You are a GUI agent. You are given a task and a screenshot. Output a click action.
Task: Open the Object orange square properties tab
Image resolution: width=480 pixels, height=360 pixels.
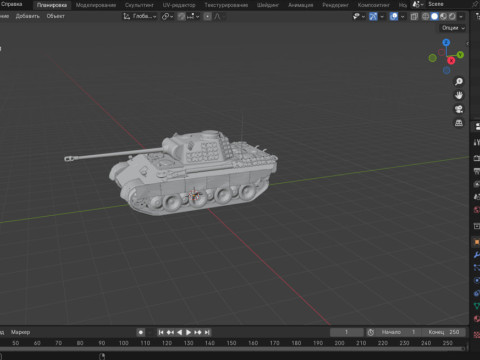476,242
